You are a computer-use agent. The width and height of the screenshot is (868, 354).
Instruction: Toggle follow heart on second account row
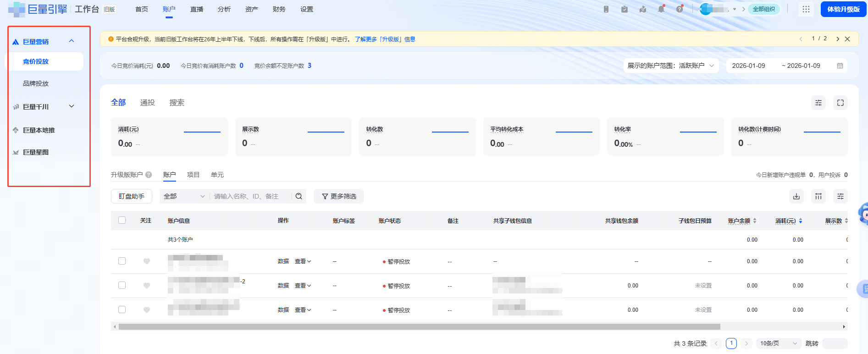click(147, 286)
